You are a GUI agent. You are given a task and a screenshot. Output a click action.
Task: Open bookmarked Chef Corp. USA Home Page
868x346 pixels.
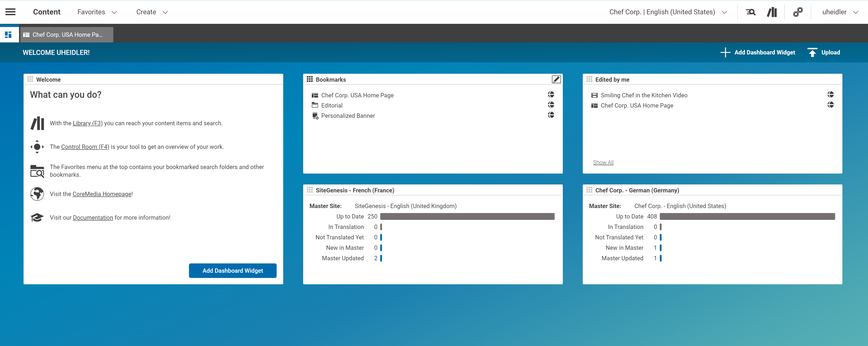point(357,95)
